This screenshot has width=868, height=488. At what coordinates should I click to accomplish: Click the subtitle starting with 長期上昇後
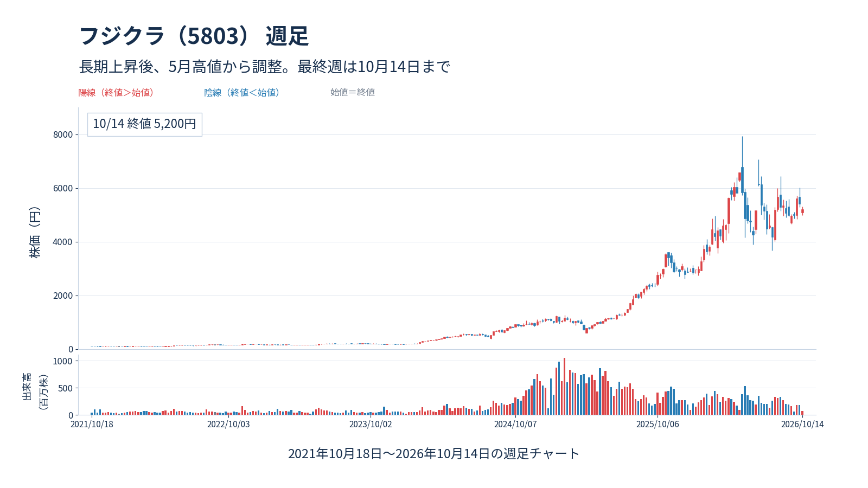pyautogui.click(x=265, y=67)
